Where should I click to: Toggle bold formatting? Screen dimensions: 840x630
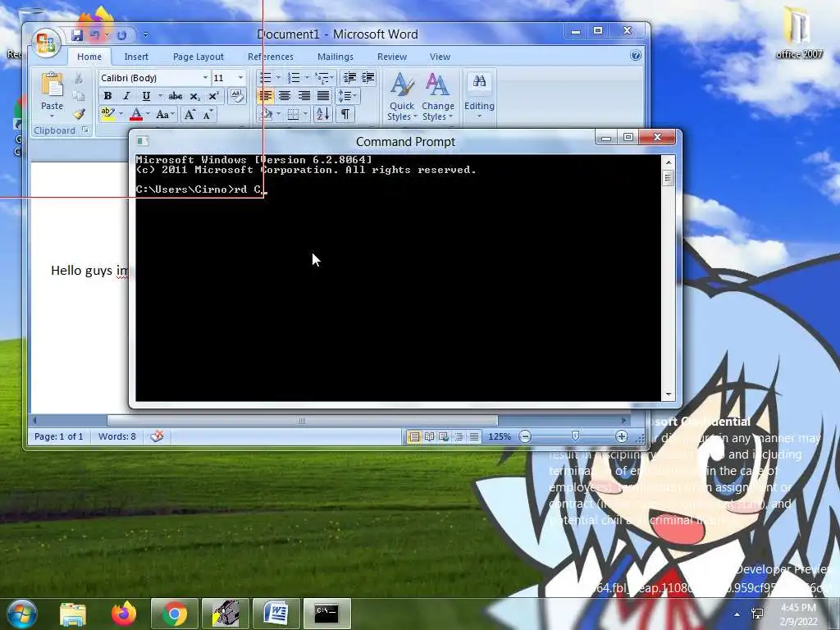[107, 97]
